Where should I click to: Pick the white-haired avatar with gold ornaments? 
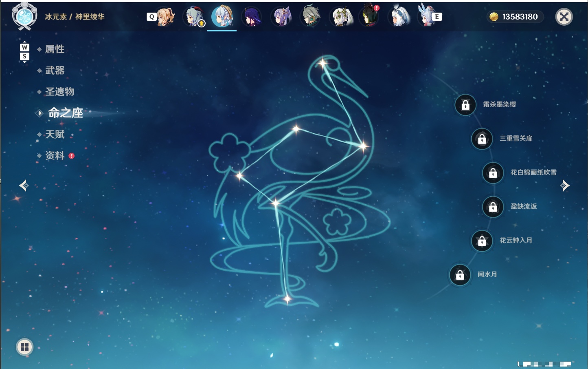point(340,17)
